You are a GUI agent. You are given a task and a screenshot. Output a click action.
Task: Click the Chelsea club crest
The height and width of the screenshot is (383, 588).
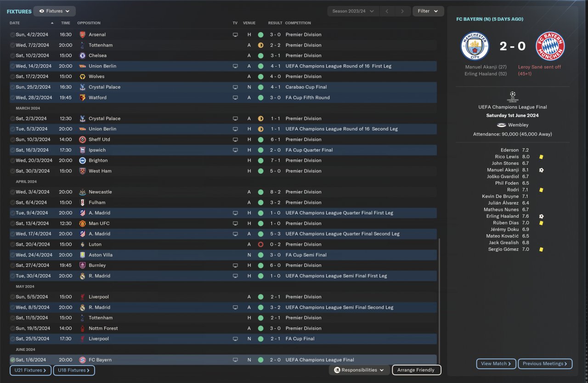pos(82,56)
